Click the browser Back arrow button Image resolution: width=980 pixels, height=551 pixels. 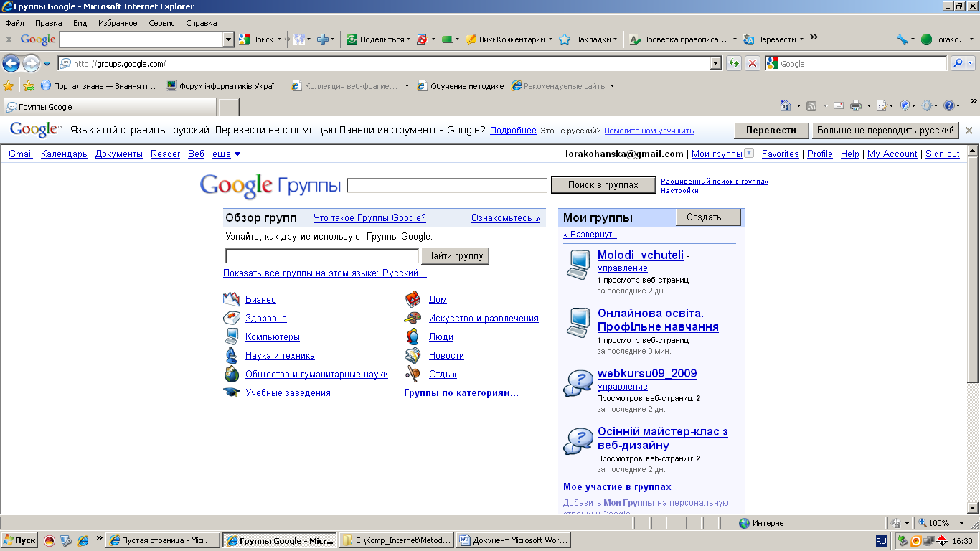click(x=11, y=64)
